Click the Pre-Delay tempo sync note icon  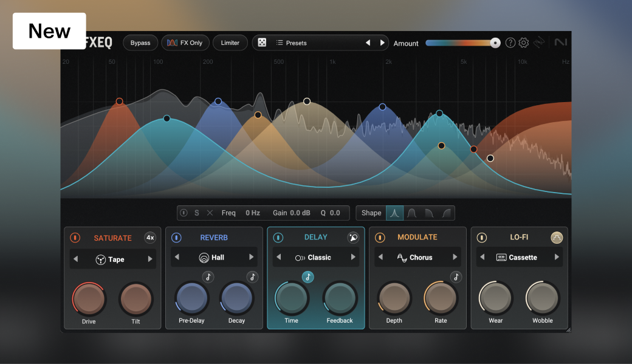[208, 277]
